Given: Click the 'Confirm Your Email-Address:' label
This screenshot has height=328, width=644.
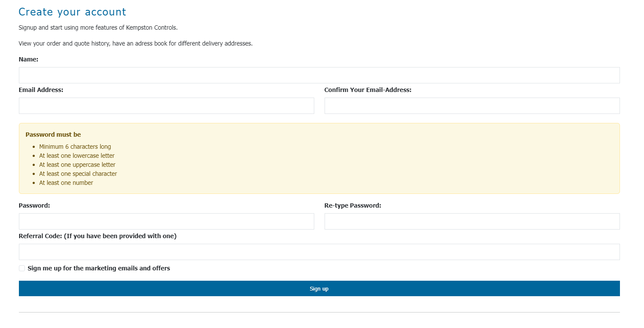Looking at the screenshot, I should click(368, 90).
